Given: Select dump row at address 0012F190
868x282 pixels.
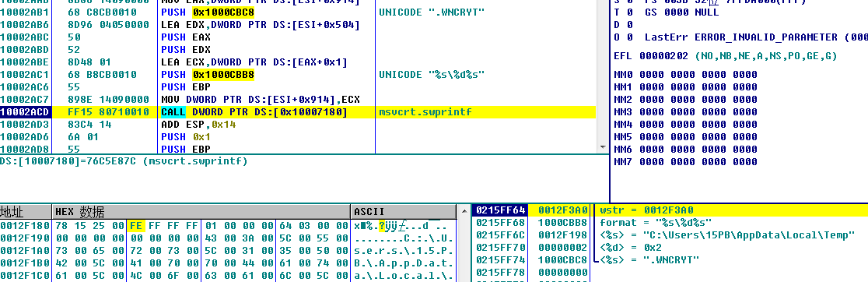Looking at the screenshot, I should [228, 238].
